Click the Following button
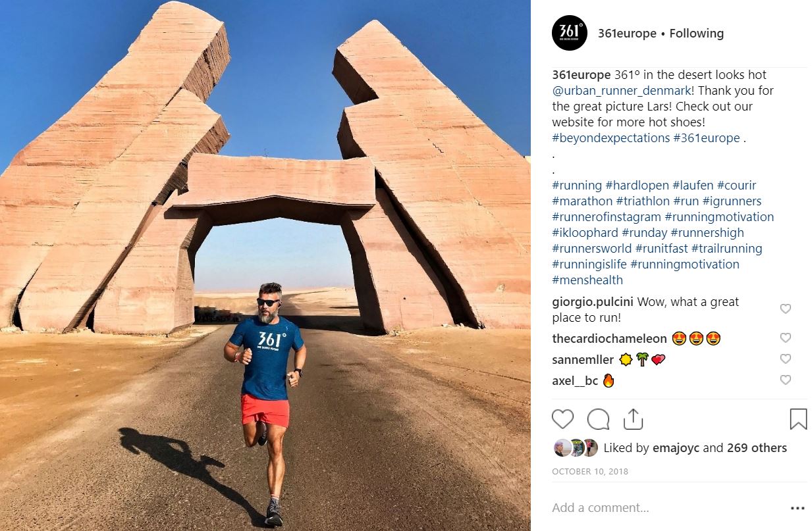812x531 pixels. click(697, 34)
